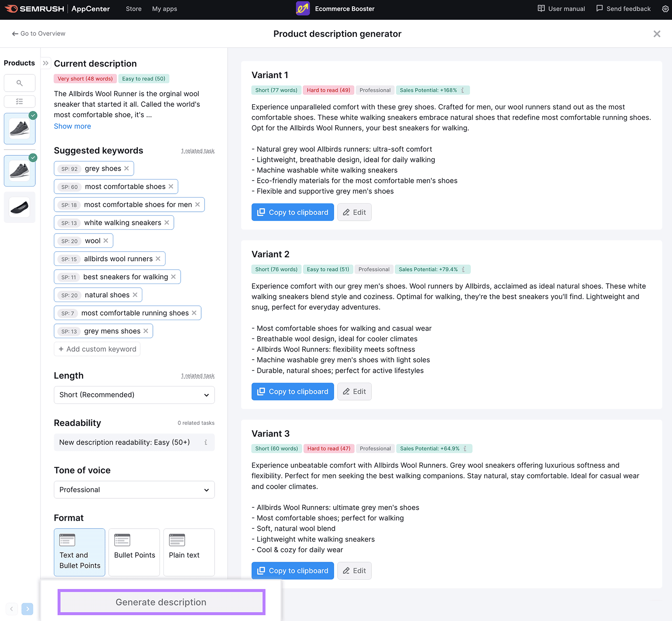Click the Readability info icon
Image resolution: width=672 pixels, height=621 pixels.
point(206,442)
